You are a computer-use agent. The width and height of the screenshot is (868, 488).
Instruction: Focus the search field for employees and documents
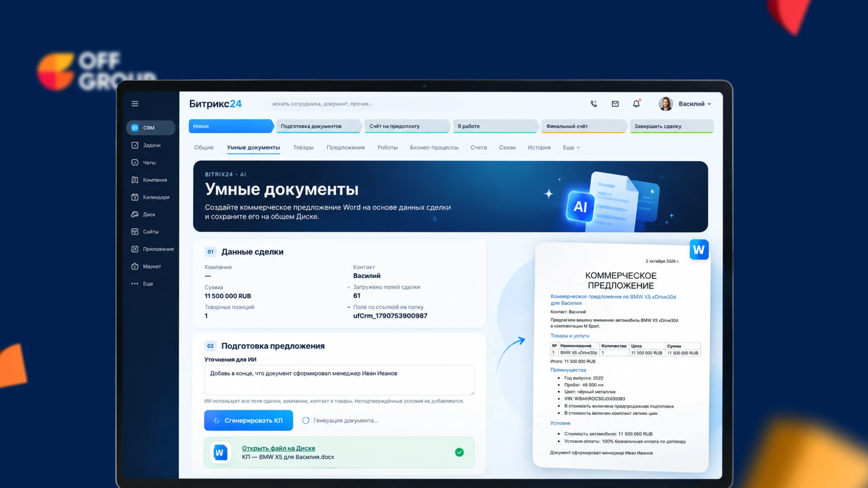[364, 104]
